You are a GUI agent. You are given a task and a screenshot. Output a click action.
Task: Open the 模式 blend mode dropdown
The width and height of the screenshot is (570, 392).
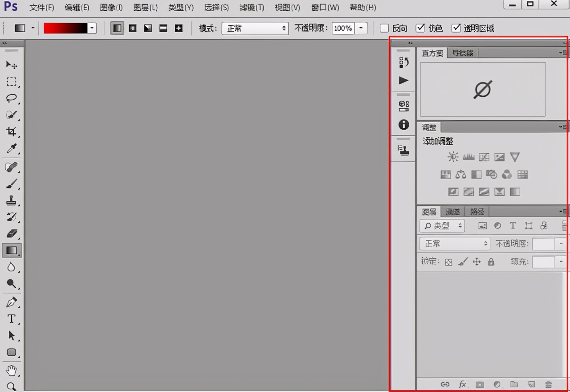[255, 28]
